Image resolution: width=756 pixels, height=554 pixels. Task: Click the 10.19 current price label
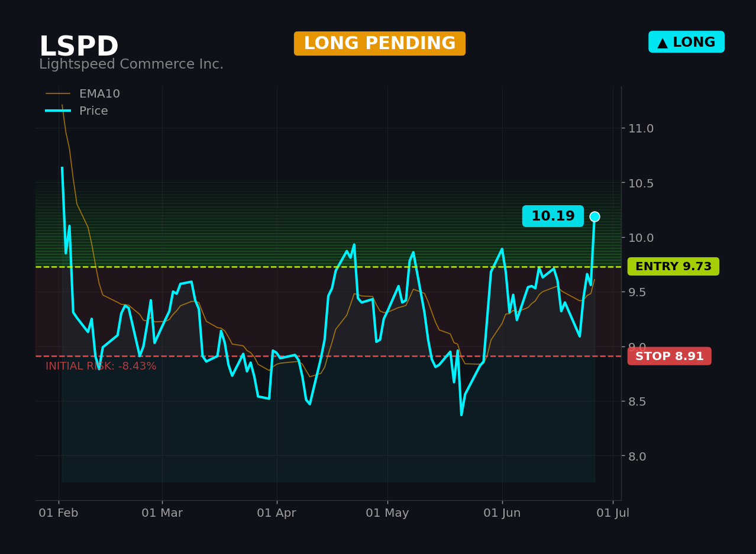[553, 216]
